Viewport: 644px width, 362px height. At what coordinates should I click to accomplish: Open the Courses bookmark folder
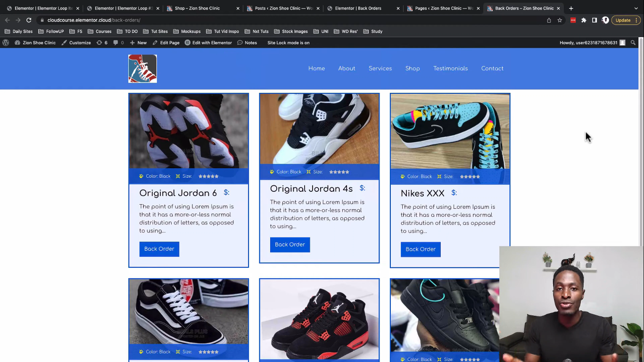click(x=99, y=31)
